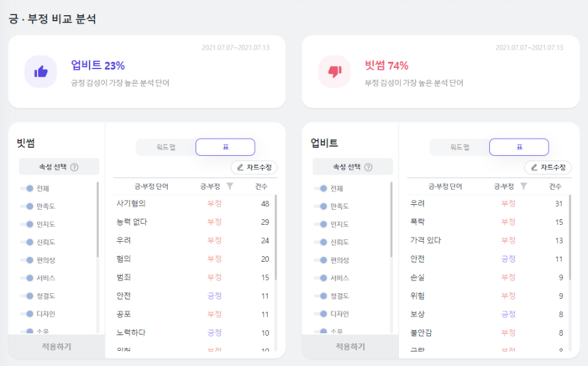Click the blue thumbs-up icon

41,71
